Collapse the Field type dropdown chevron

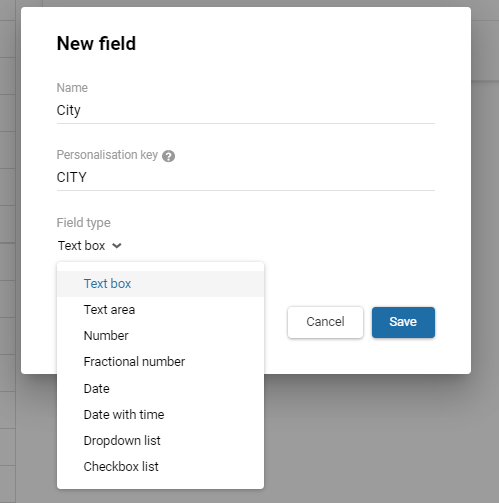pyautogui.click(x=117, y=246)
